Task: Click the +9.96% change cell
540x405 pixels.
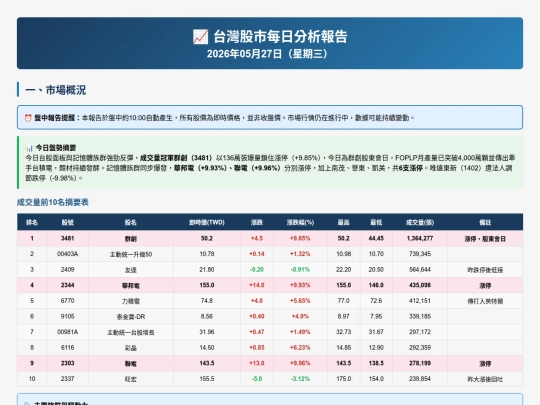Action: pyautogui.click(x=300, y=363)
